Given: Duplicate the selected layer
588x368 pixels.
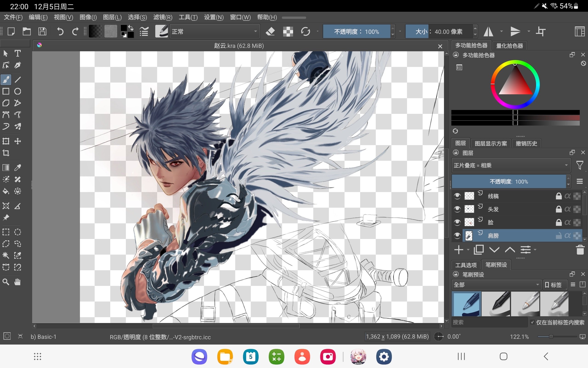Looking at the screenshot, I should 479,250.
